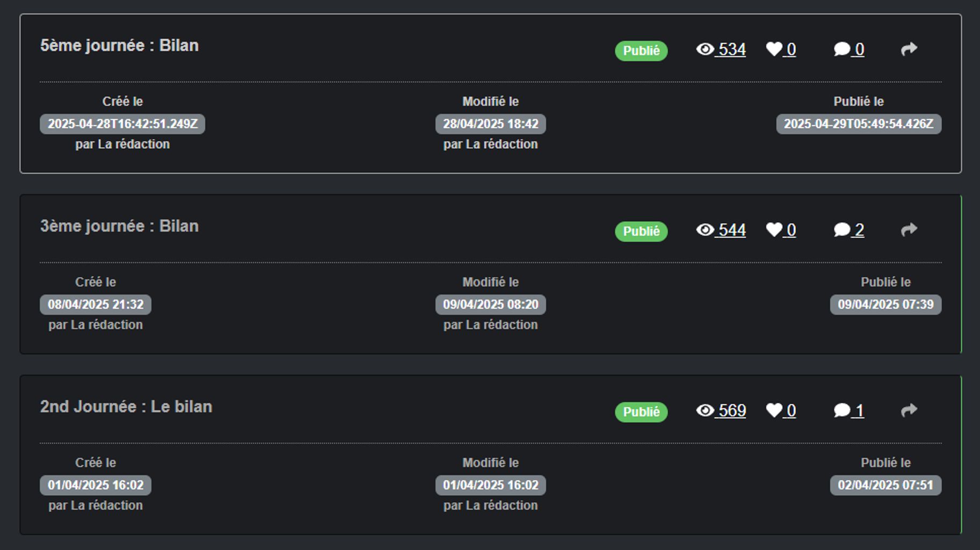Like the 3ème journée : Bilan article
Screen dimensions: 980x550
pos(774,230)
